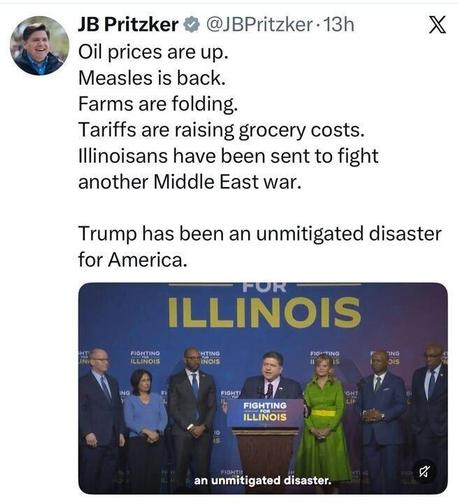
Task: Click 'Illinoisans have been sent to fight' line
Action: pyautogui.click(x=228, y=156)
